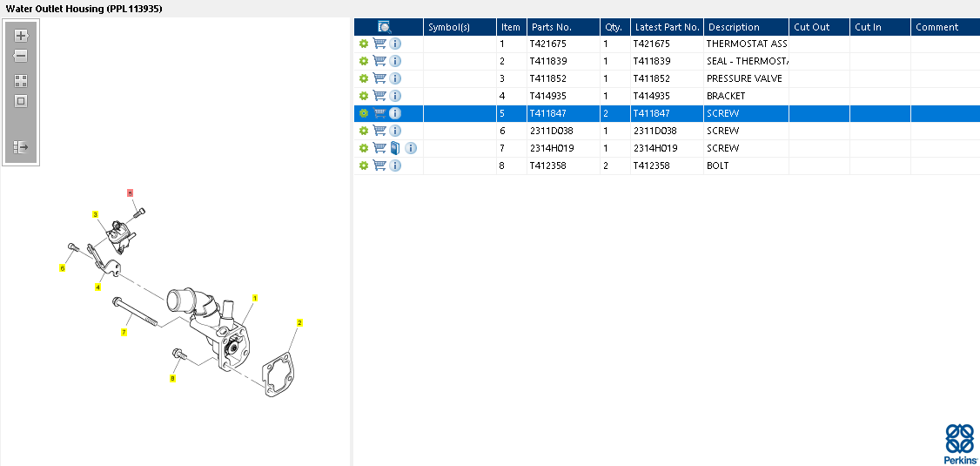
Task: Open info for T414935 bracket
Action: 395,97
